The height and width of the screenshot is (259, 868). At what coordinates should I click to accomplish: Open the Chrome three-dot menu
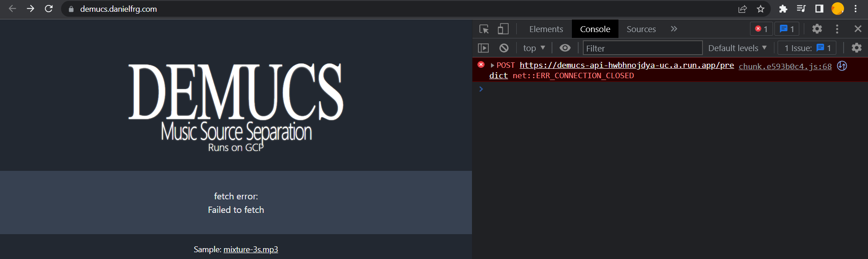point(855,9)
